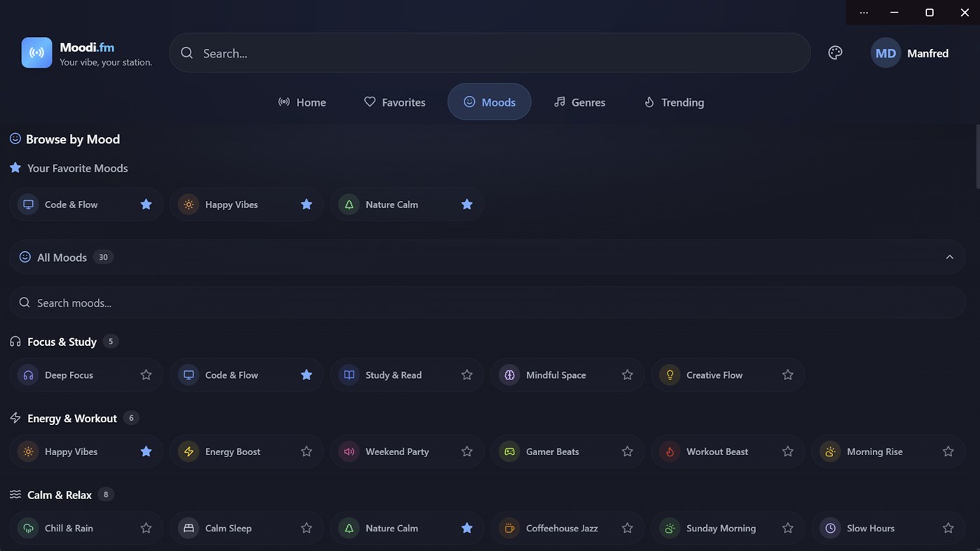
Task: Select the Gamer Beats controller icon
Action: tap(509, 452)
